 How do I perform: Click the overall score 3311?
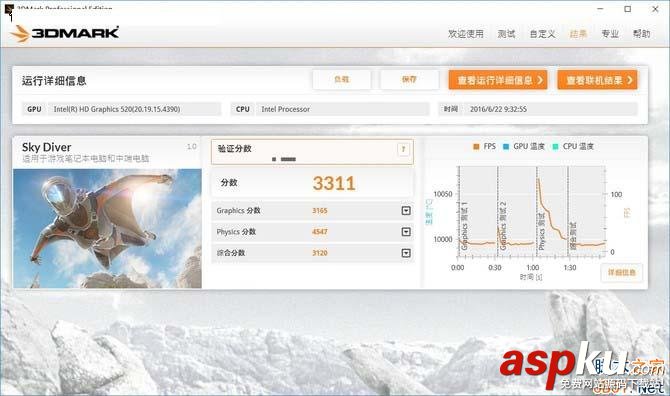(334, 183)
